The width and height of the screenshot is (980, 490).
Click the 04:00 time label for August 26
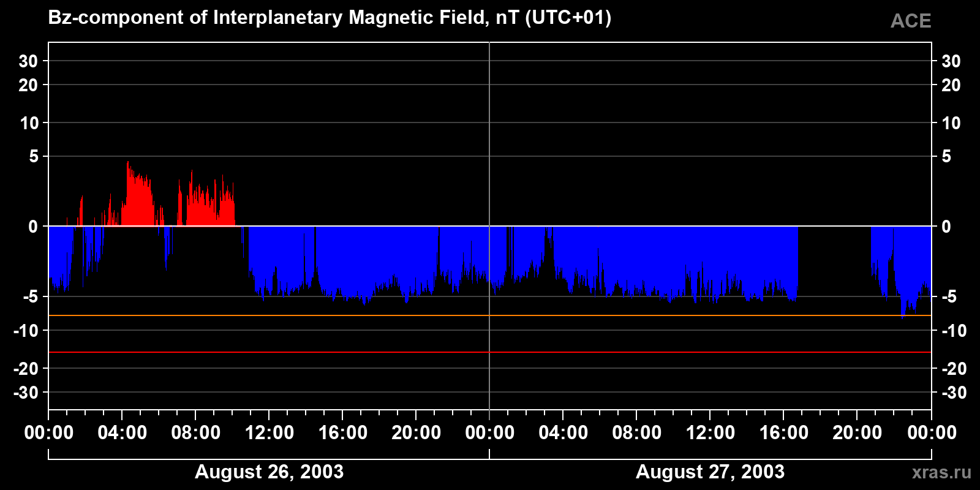coord(123,432)
